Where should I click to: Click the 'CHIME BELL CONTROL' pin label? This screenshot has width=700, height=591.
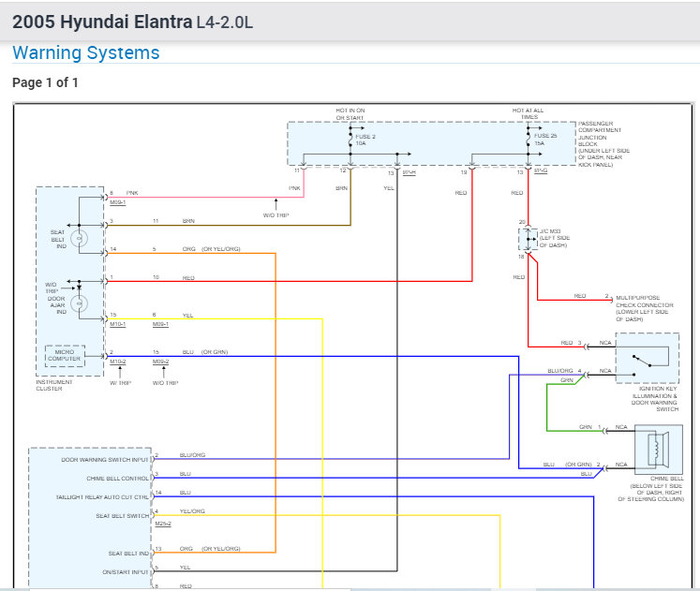pyautogui.click(x=117, y=479)
